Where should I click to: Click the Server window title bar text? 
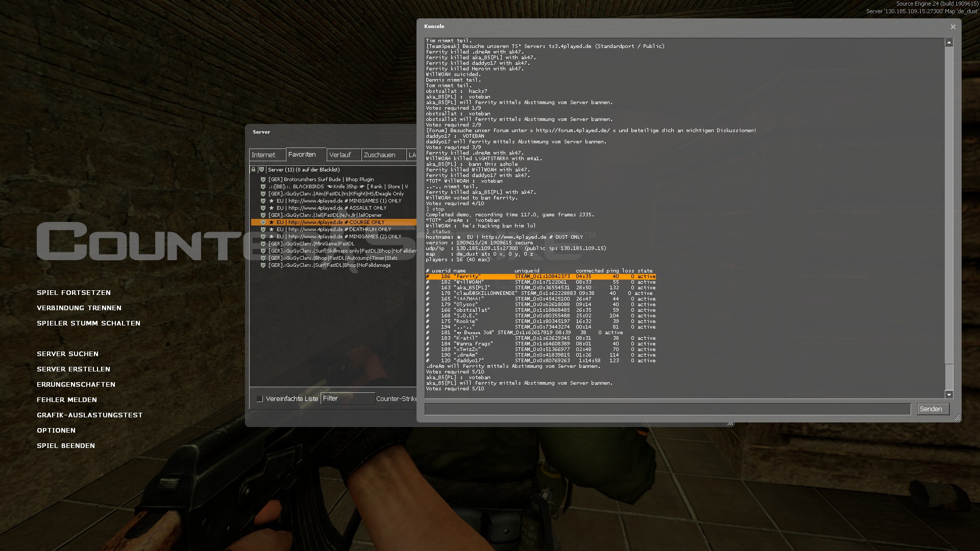click(x=261, y=132)
